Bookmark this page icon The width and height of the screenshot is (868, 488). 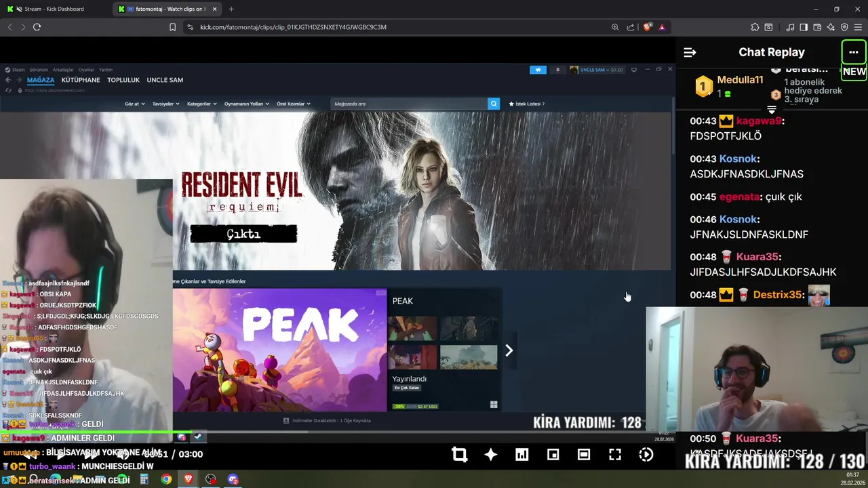coord(172,27)
